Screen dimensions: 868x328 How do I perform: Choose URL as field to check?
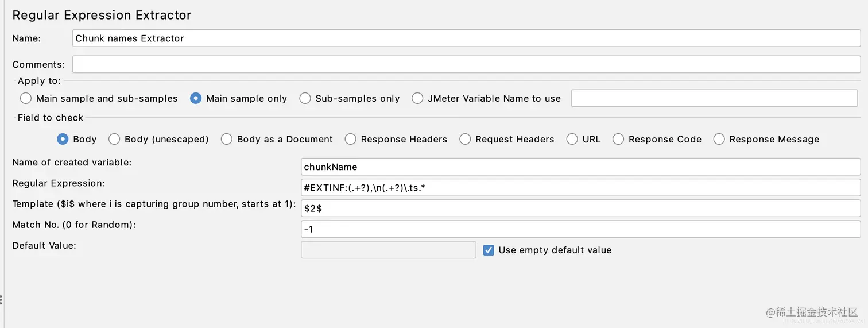click(x=572, y=139)
